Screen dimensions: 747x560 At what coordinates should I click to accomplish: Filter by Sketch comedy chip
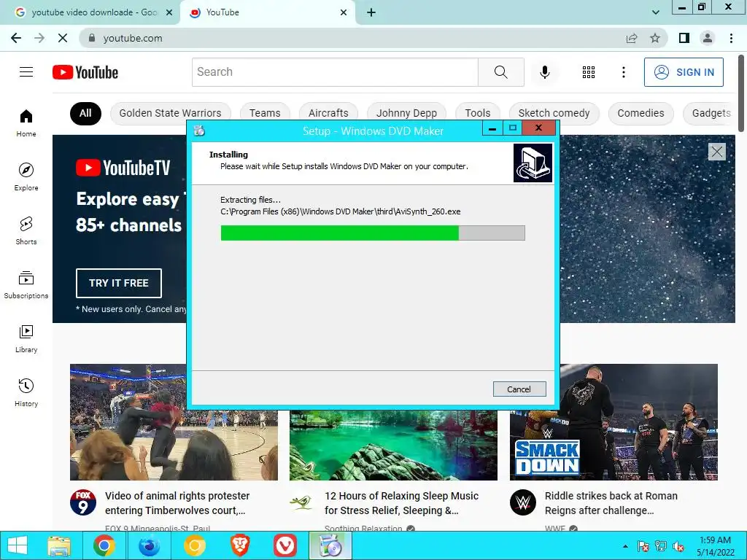[x=554, y=113]
